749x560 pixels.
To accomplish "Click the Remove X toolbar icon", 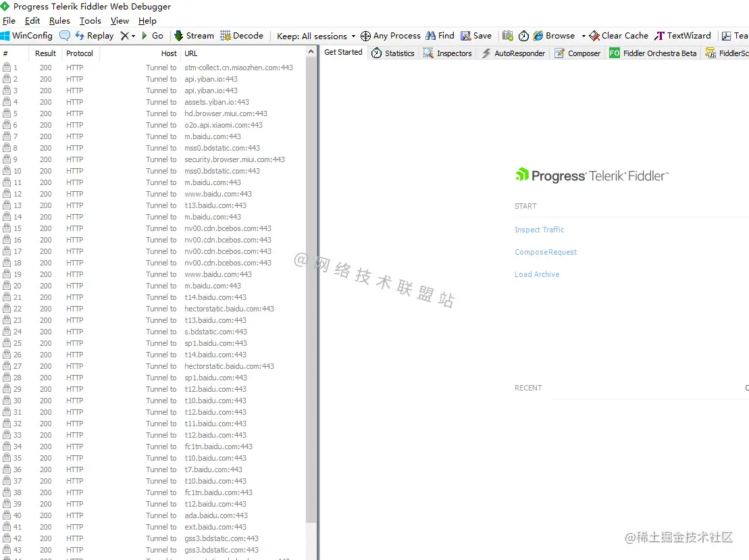I will [x=125, y=36].
